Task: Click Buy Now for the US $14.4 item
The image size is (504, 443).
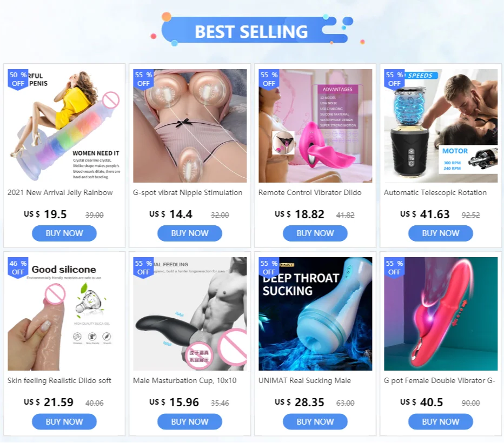Action: coord(190,233)
